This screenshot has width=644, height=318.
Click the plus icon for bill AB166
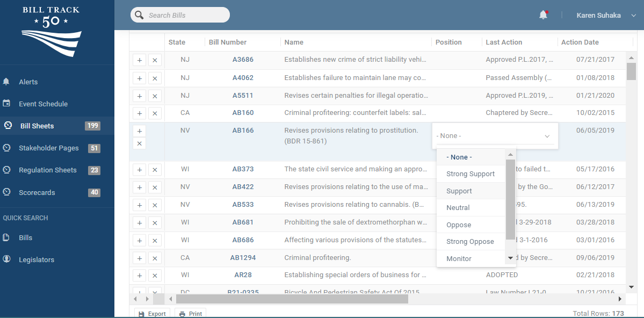(x=139, y=131)
